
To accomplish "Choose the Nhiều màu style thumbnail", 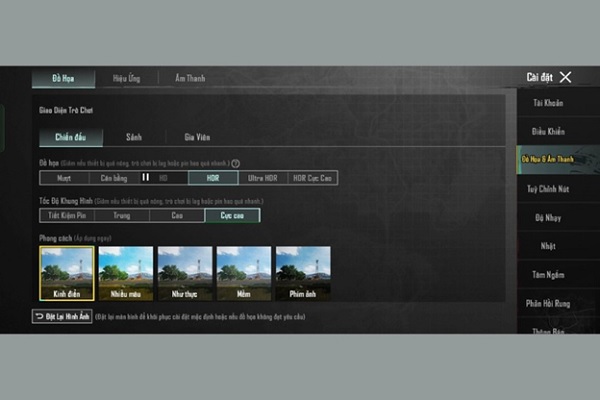I will [x=126, y=273].
